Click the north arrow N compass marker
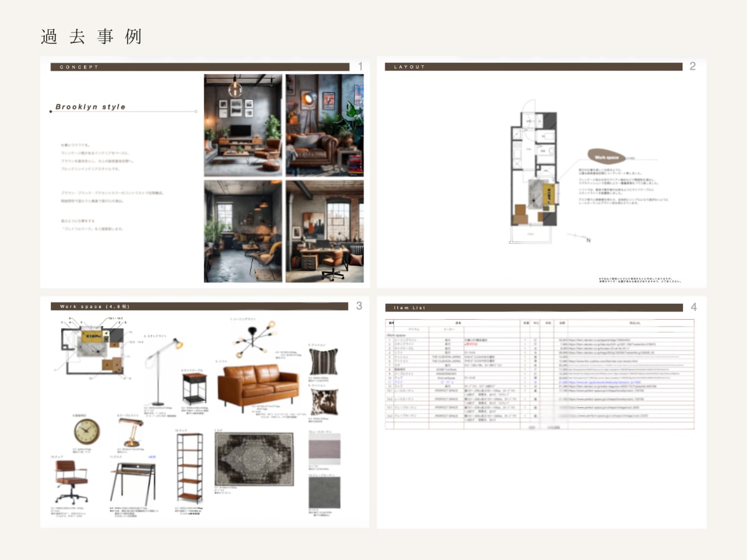This screenshot has width=747, height=560. 580,238
